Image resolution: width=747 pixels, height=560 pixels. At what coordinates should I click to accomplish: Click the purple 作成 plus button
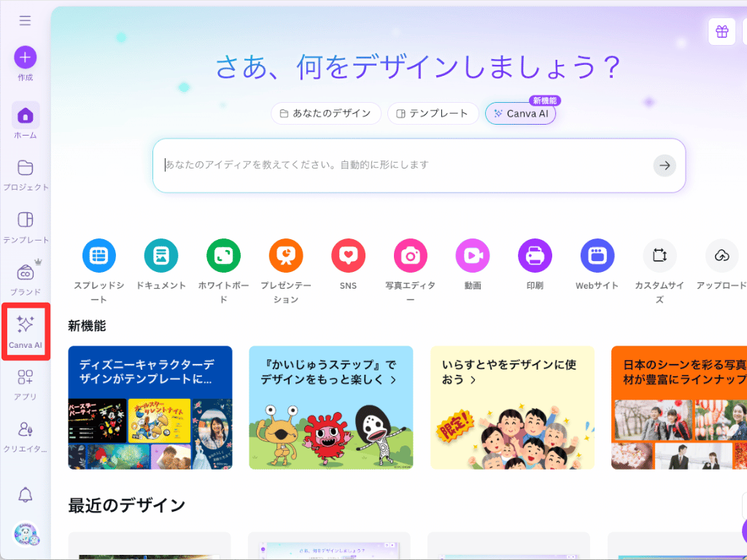click(26, 58)
